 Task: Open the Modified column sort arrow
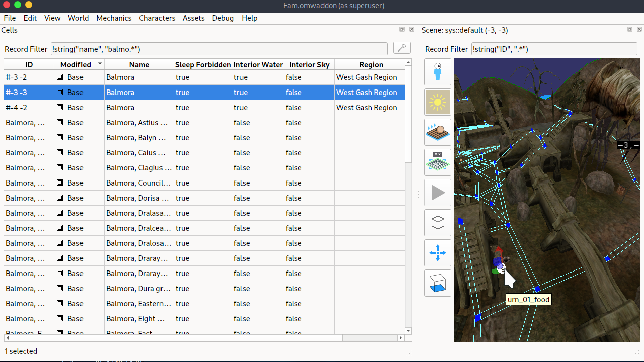pyautogui.click(x=100, y=64)
